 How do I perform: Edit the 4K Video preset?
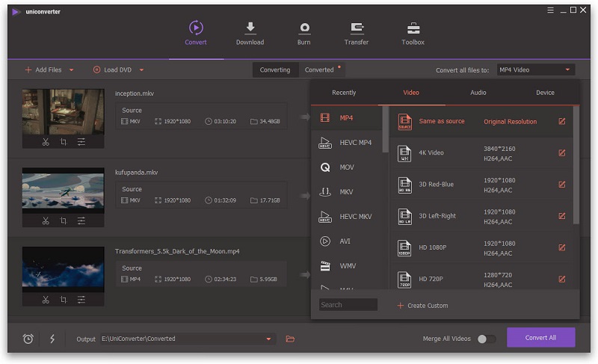pyautogui.click(x=562, y=152)
